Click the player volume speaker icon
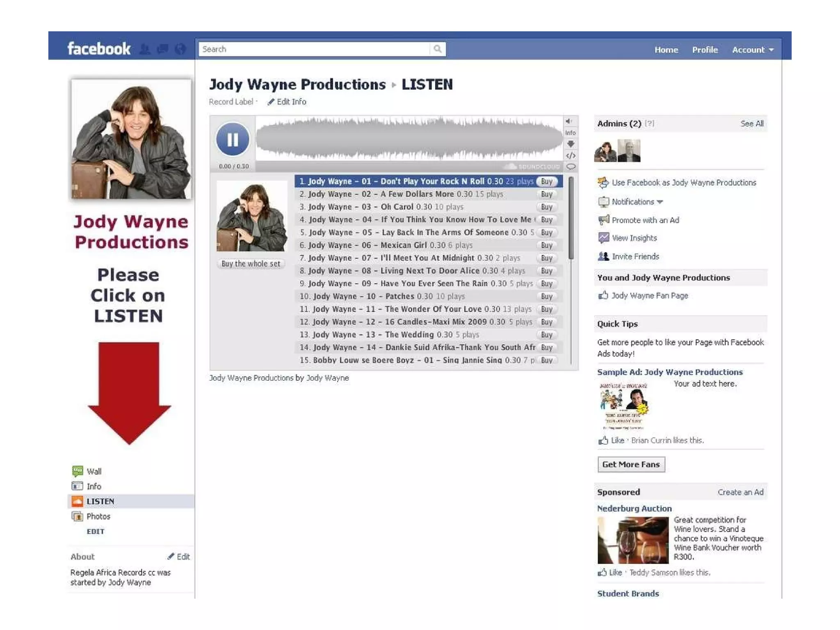This screenshot has height=630, width=840. pyautogui.click(x=569, y=121)
